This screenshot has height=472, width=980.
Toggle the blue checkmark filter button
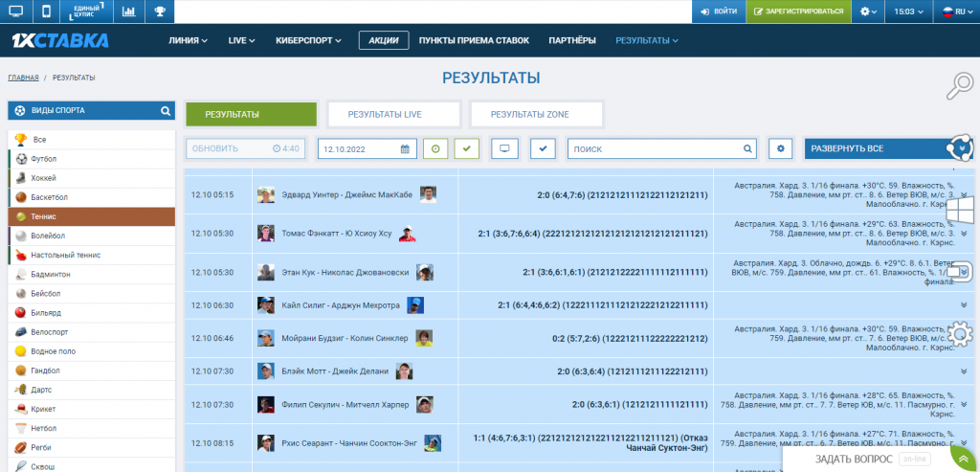(543, 148)
